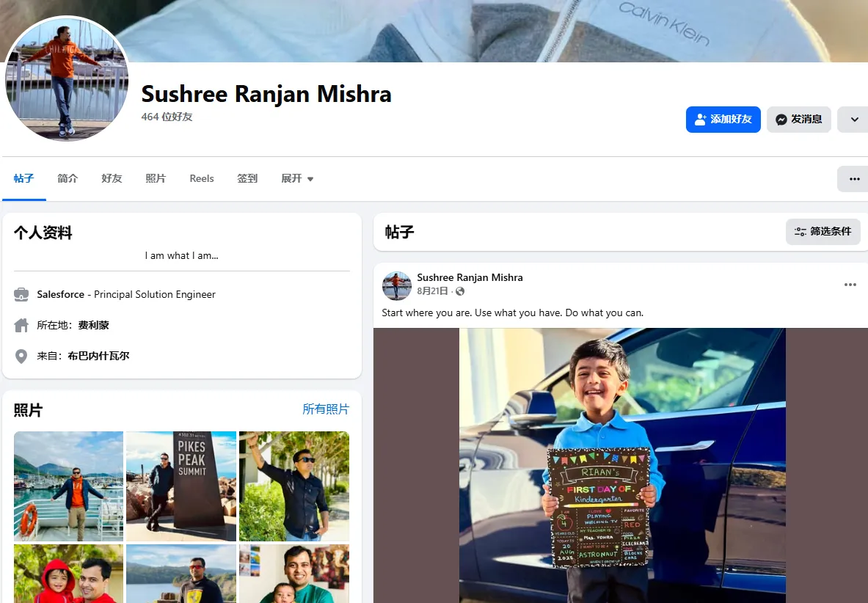Screen dimensions: 868x603
Task: Open post options via the three-dot menu
Action: point(850,285)
